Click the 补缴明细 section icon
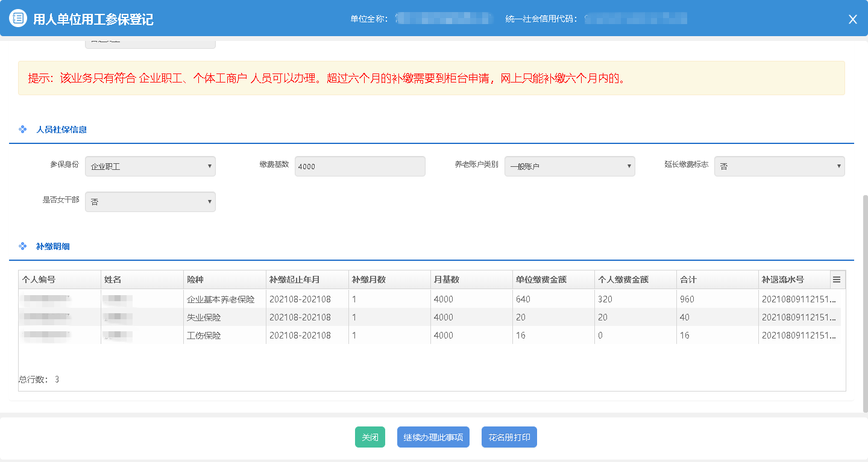868x462 pixels. point(23,246)
